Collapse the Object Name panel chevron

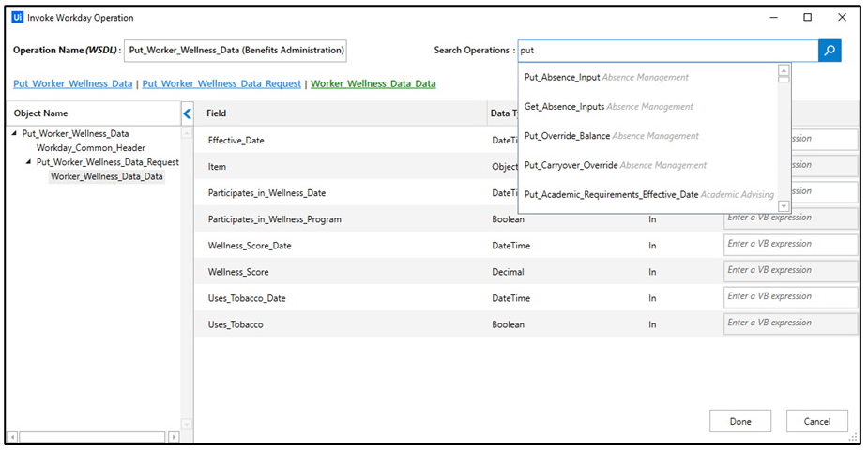click(187, 113)
